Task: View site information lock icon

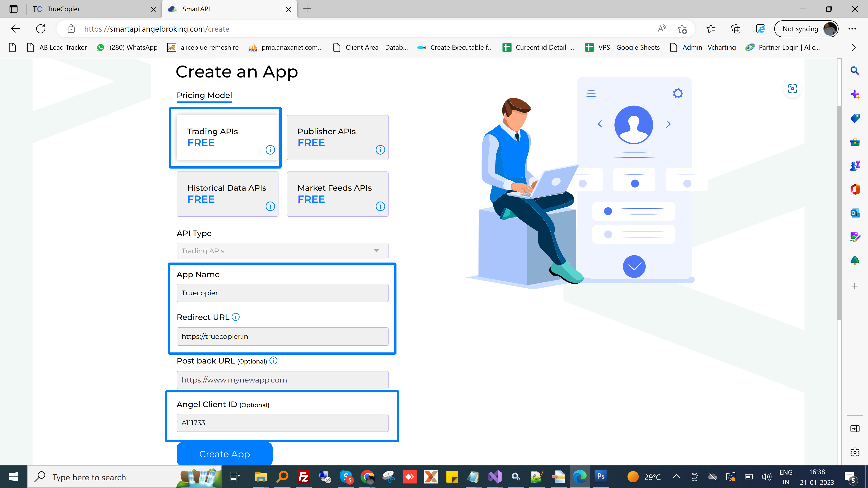Action: point(71,29)
